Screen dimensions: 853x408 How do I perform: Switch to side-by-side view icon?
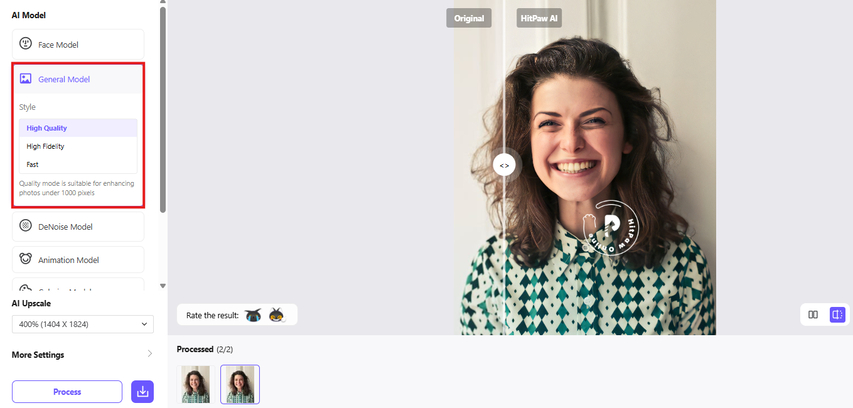[x=813, y=314]
